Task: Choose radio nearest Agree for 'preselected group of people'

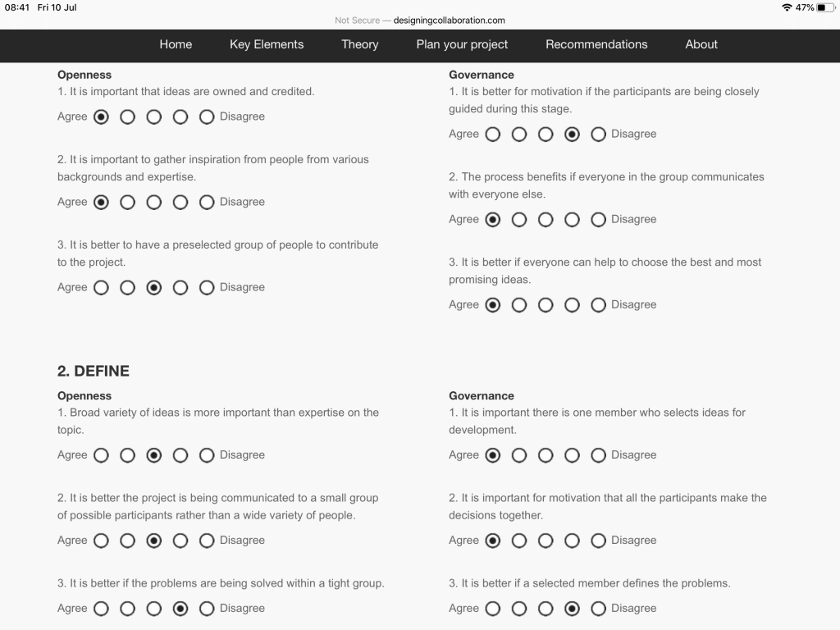Action: click(101, 287)
